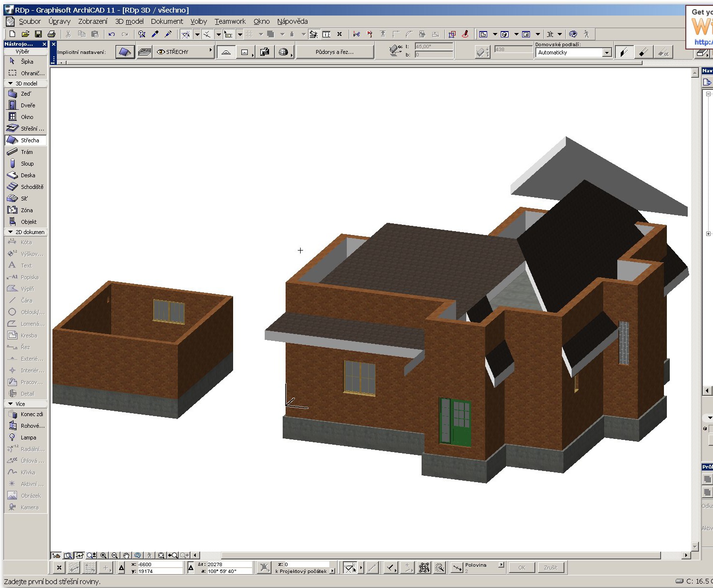Click the find and select magnifier icon

142,34
